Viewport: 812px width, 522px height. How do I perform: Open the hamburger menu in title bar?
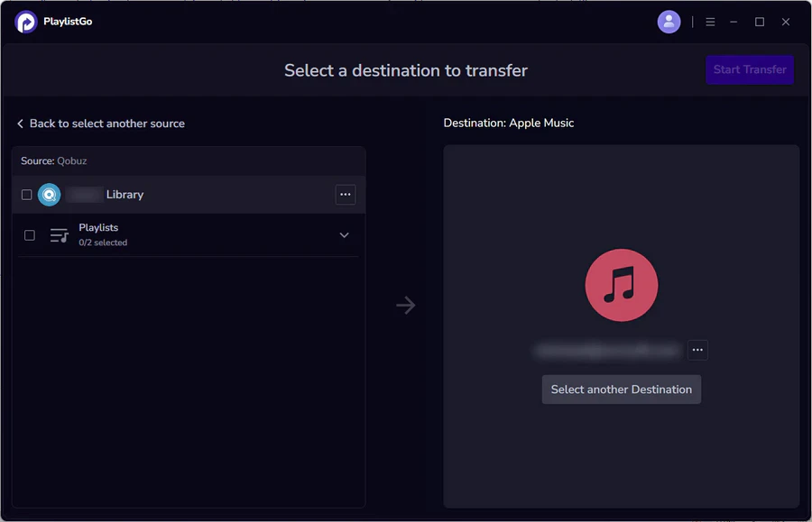[x=710, y=22]
